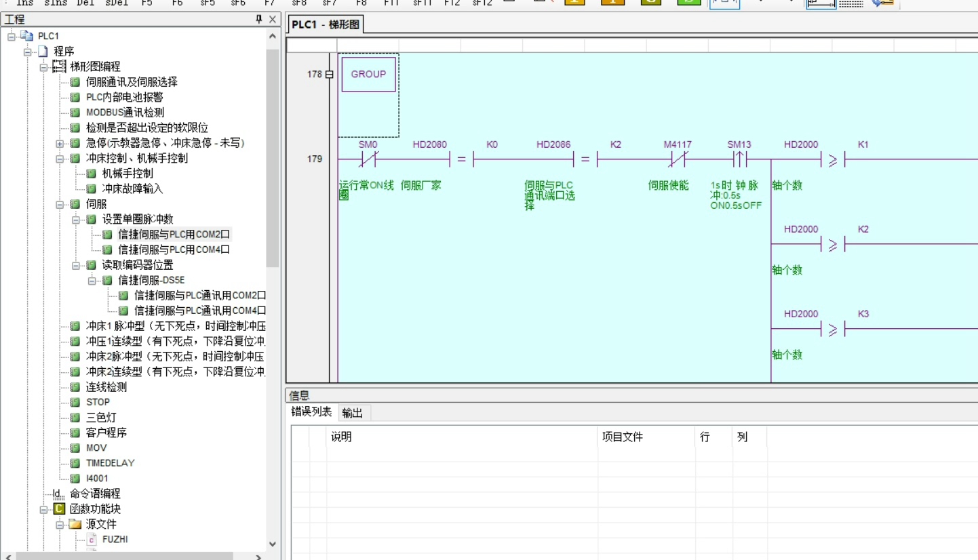This screenshot has width=978, height=560.
Task: Click the 列 column header
Action: (x=749, y=437)
